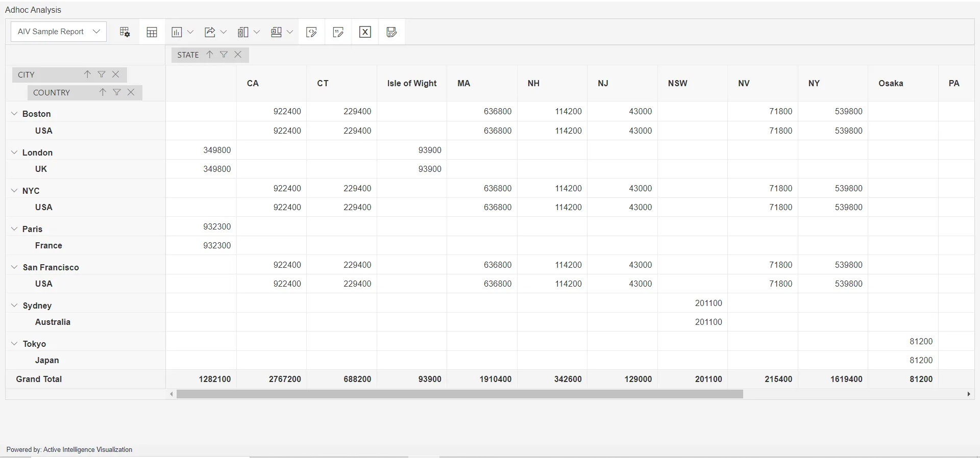
Task: Click the France row label under Paris
Action: [48, 245]
